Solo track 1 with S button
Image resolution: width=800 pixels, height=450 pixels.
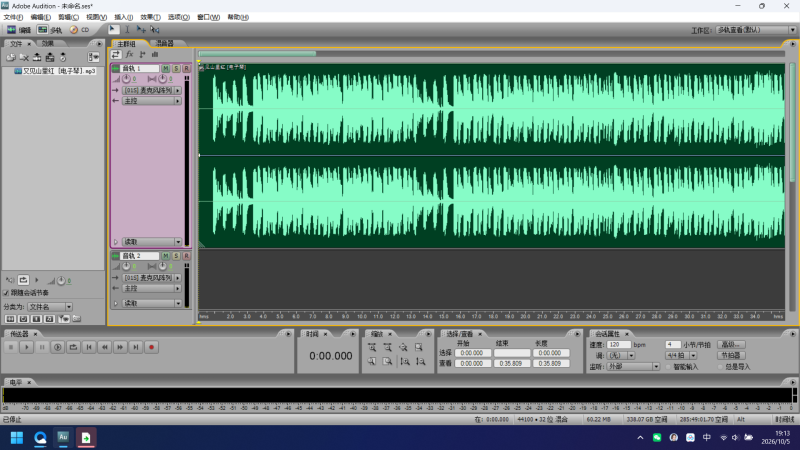tap(176, 68)
